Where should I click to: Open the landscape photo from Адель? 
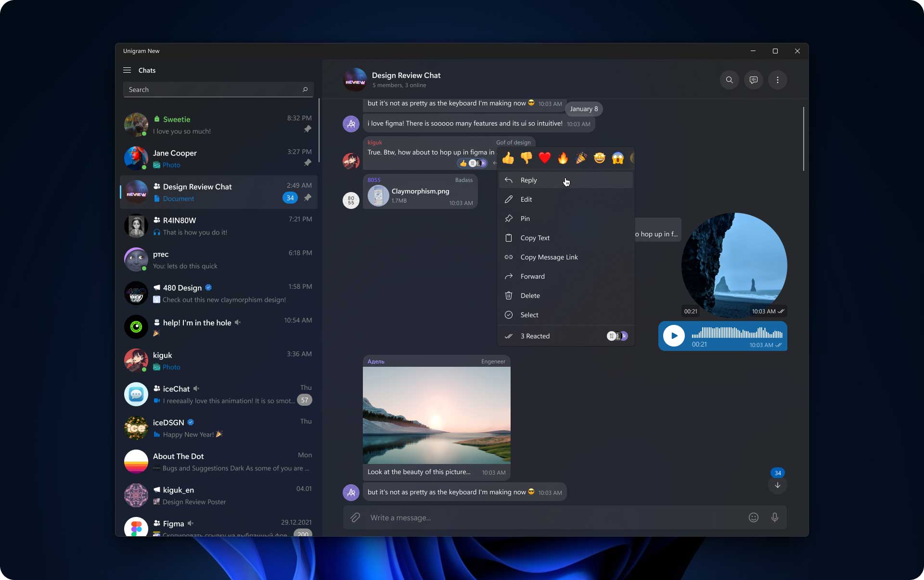pos(436,415)
